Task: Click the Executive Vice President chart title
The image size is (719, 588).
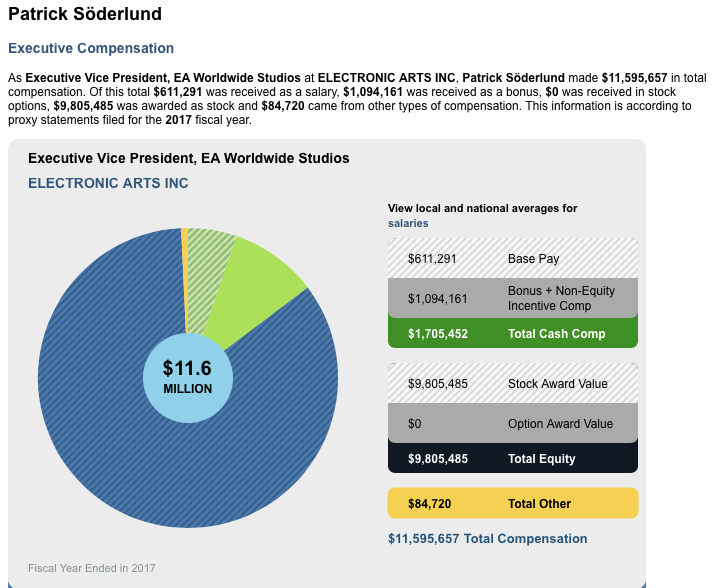Action: pos(189,158)
